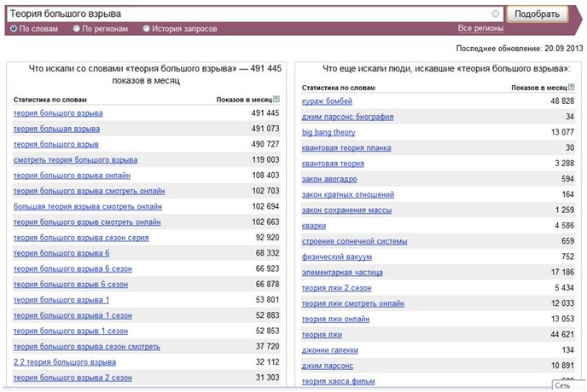587x392 pixels.
Task: Open link теория большого взрыва 6 сезон
Action: coord(73,269)
